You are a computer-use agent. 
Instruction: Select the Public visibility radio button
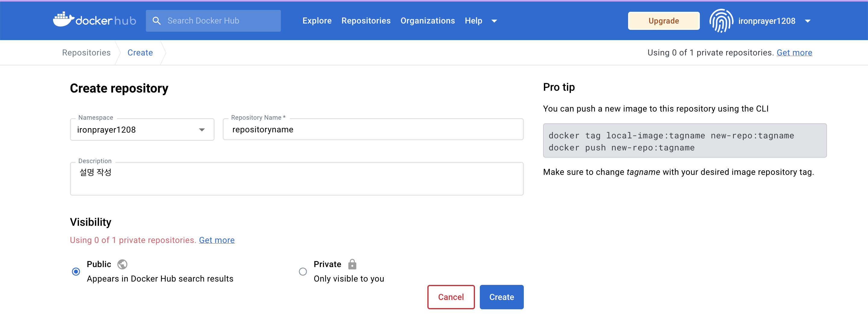tap(76, 271)
